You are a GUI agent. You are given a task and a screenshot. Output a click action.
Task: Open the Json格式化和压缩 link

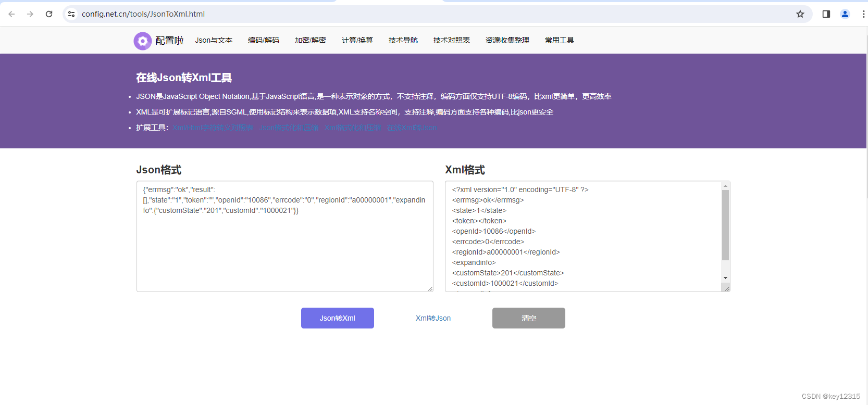tap(289, 128)
